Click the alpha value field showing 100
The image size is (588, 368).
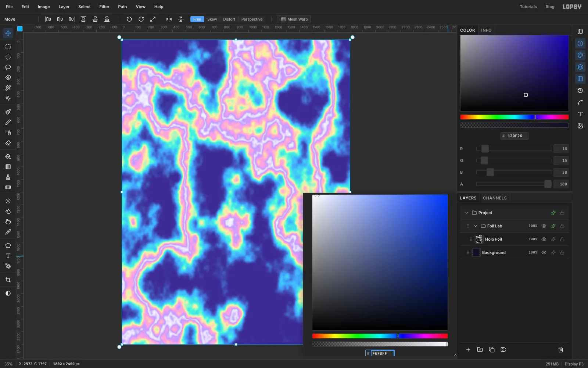[561, 184]
